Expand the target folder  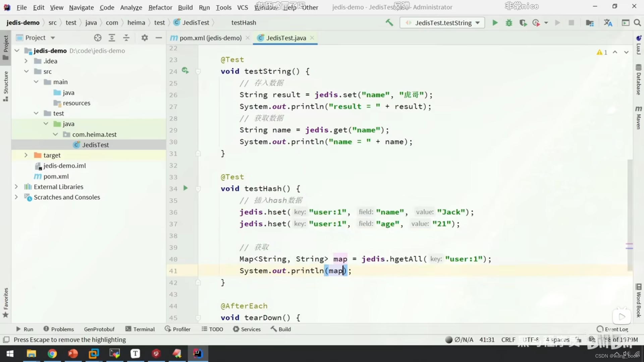pos(26,155)
